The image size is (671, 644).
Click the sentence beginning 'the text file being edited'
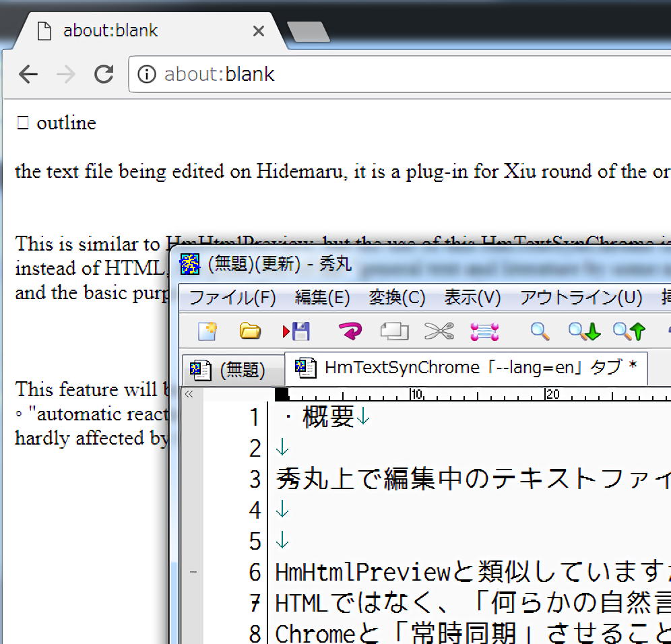[343, 172]
